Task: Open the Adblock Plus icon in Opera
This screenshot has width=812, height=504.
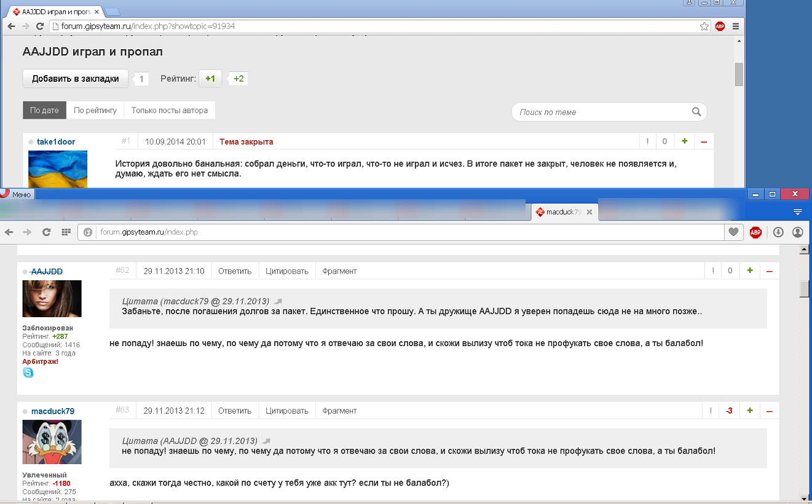Action: coord(755,232)
